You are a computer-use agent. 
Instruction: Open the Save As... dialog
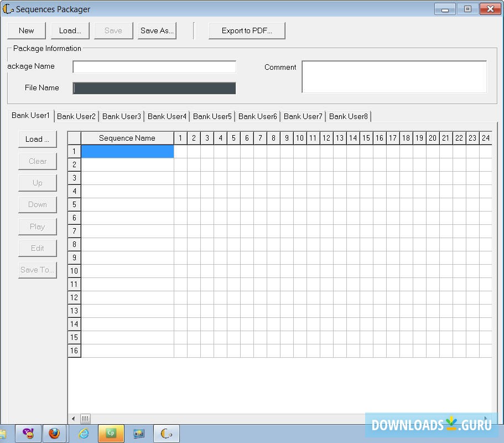[157, 30]
